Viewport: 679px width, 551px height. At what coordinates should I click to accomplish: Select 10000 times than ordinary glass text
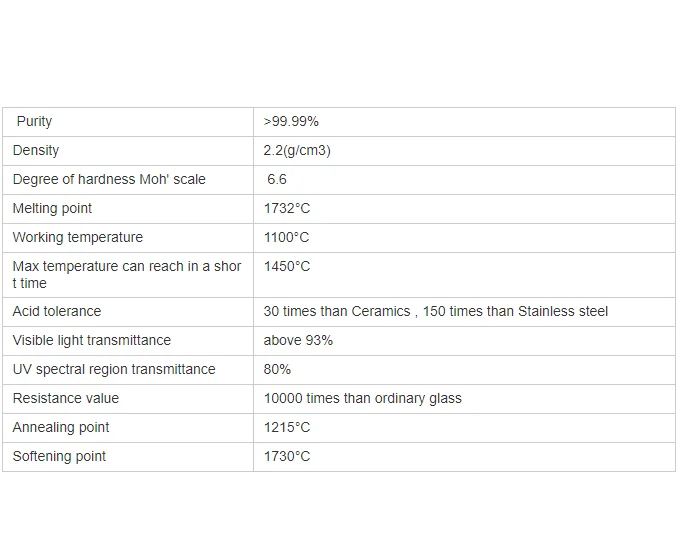click(362, 399)
